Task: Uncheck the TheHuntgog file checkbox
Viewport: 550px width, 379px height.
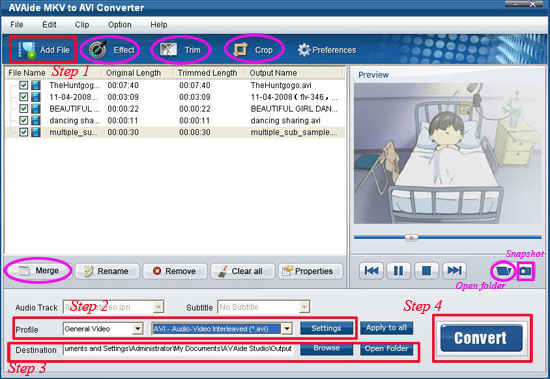Action: (x=24, y=85)
